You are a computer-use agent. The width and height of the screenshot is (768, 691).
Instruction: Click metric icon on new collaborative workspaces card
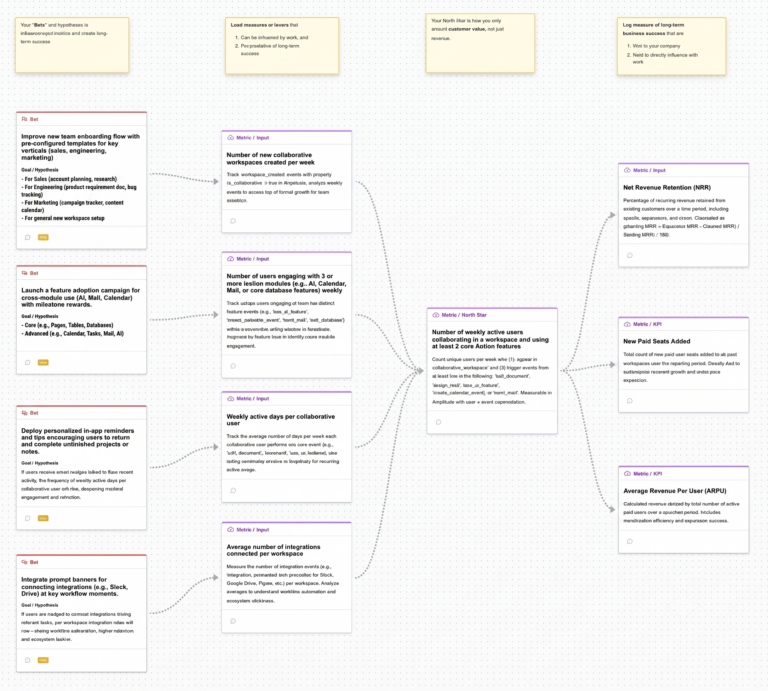point(230,138)
